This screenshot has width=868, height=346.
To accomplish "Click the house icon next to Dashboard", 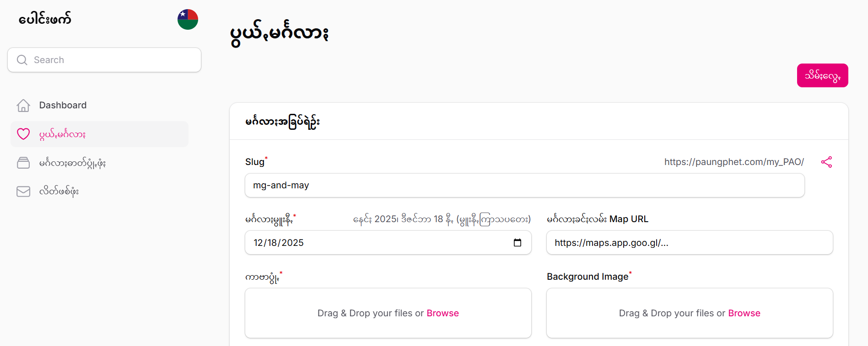I will pyautogui.click(x=23, y=106).
